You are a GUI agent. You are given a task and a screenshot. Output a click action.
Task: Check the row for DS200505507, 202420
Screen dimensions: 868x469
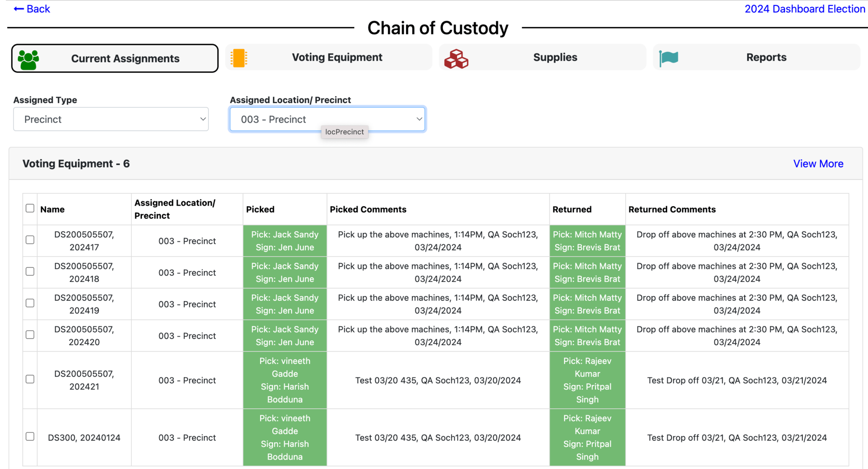(30, 335)
